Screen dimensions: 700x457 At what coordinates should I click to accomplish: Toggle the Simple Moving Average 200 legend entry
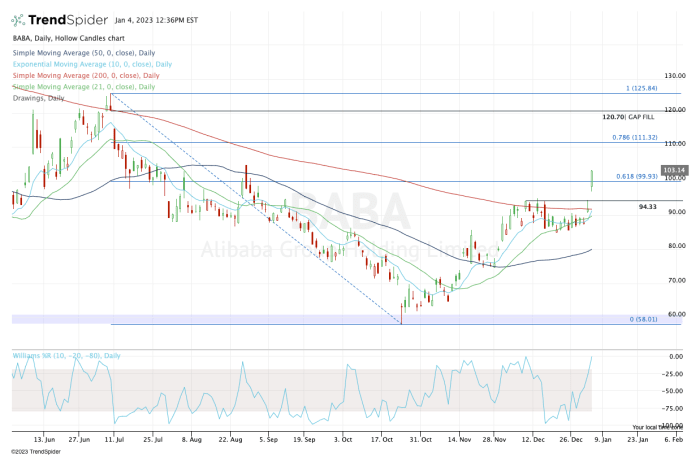click(x=84, y=76)
